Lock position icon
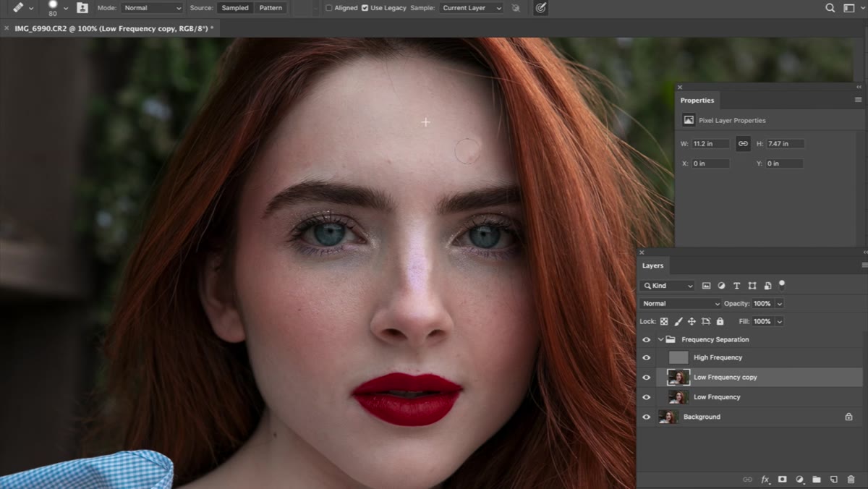This screenshot has height=489, width=868. click(692, 321)
